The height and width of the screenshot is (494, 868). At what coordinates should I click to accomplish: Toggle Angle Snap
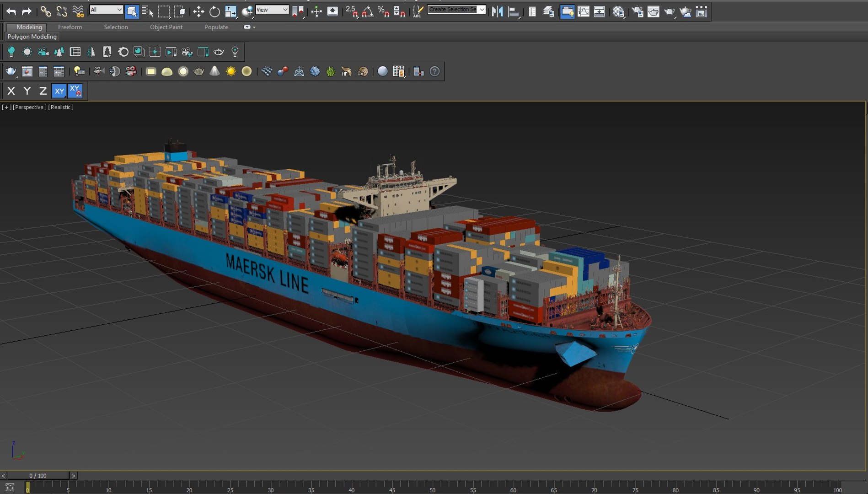pos(367,11)
